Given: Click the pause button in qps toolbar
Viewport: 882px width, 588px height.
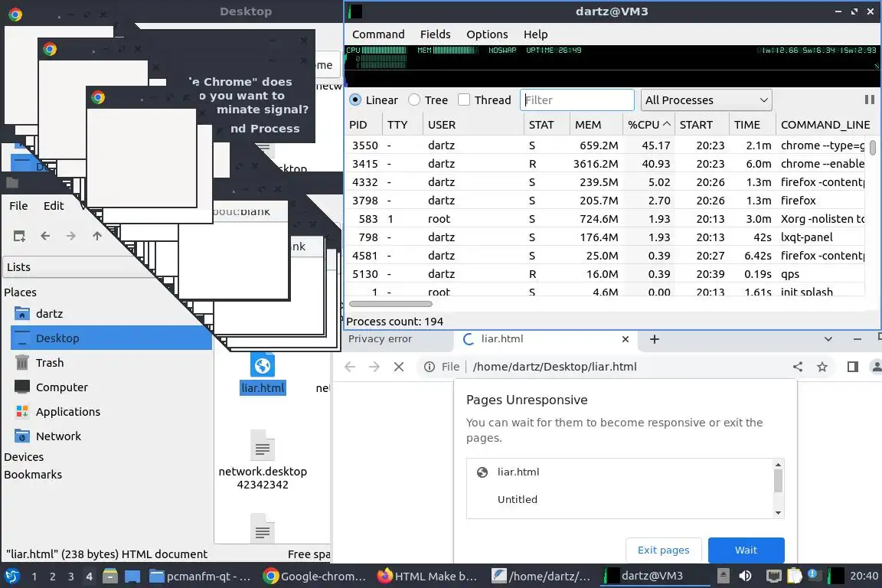Looking at the screenshot, I should [x=869, y=100].
